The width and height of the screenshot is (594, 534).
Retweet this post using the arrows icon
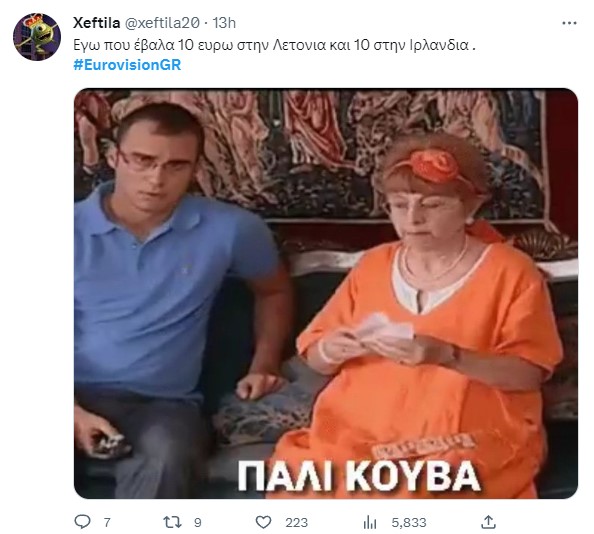[172, 522]
